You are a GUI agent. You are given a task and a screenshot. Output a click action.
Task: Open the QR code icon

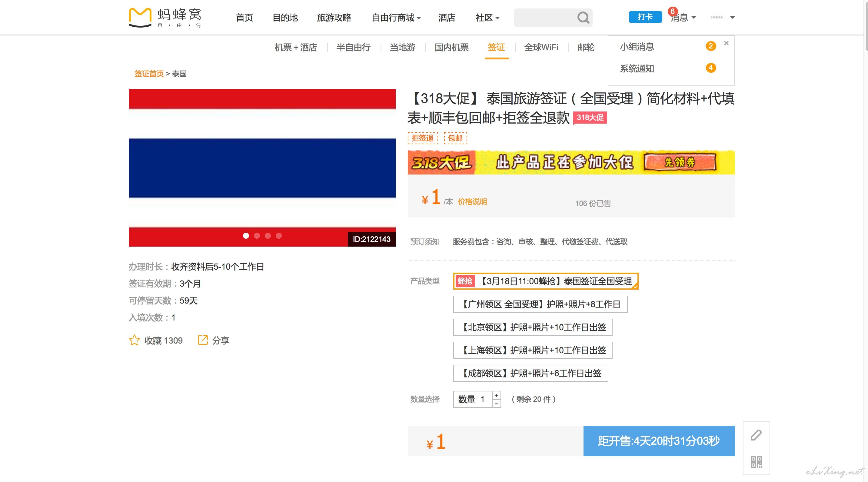coord(756,462)
